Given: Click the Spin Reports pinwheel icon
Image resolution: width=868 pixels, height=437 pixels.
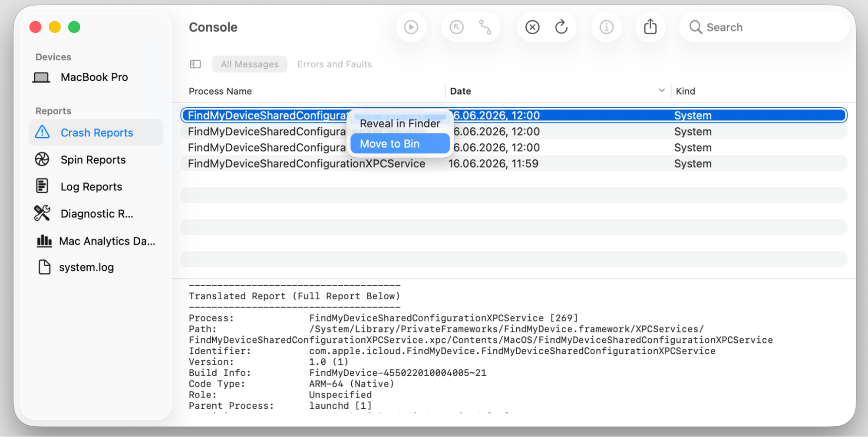Looking at the screenshot, I should click(42, 159).
